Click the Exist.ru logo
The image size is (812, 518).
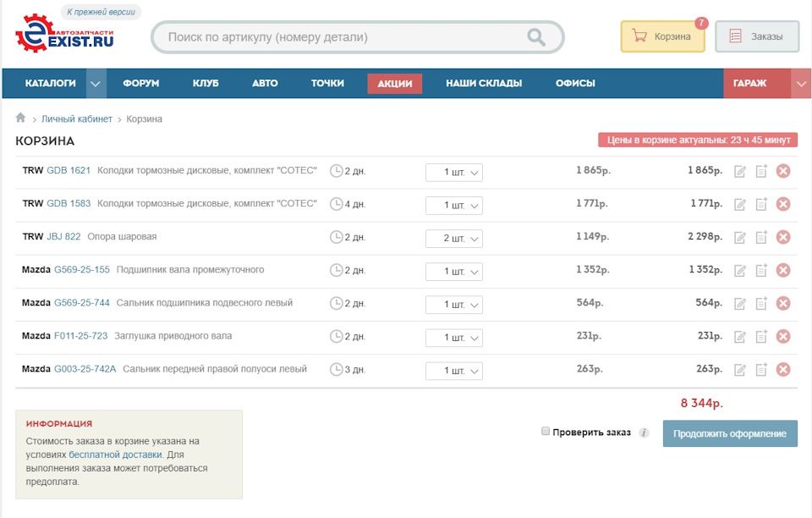tap(65, 34)
